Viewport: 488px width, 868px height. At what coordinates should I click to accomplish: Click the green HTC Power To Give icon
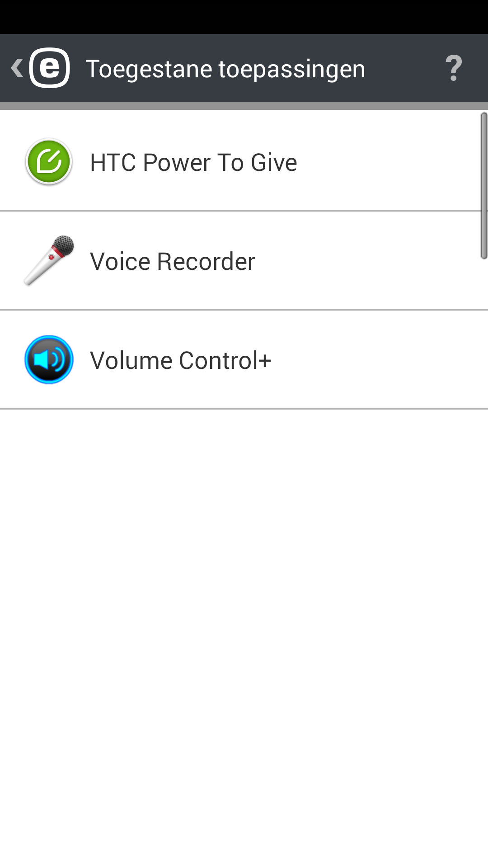[x=49, y=162]
